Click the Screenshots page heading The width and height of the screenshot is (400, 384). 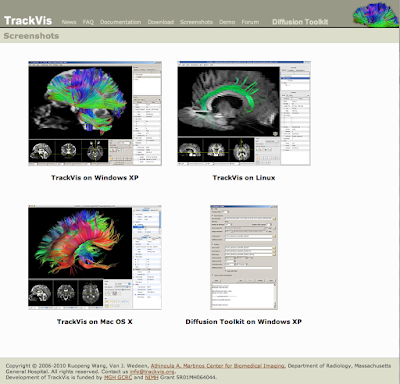click(31, 36)
